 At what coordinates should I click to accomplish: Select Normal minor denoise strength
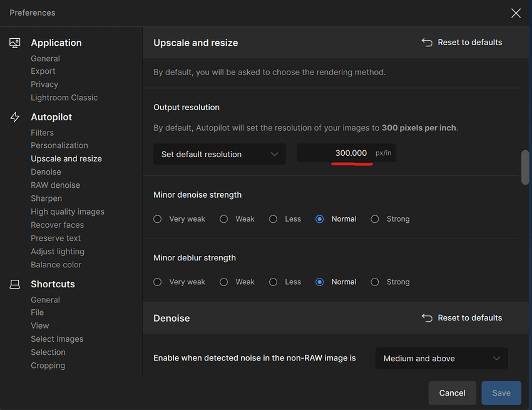[x=320, y=219]
